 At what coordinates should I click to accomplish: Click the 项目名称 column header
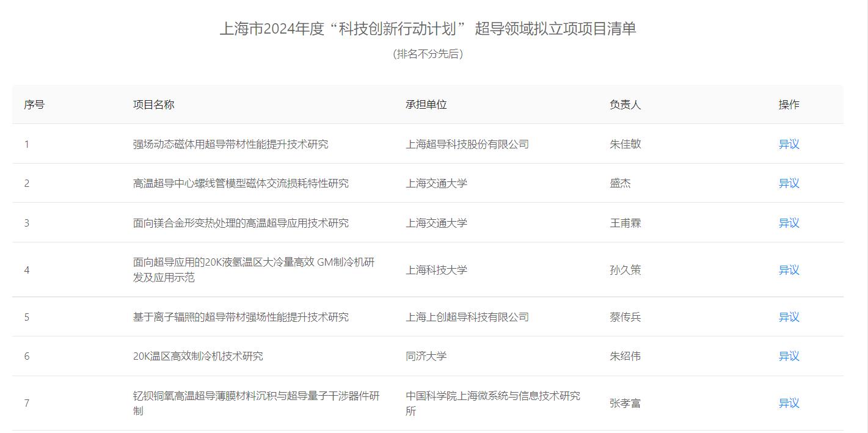[x=154, y=104]
